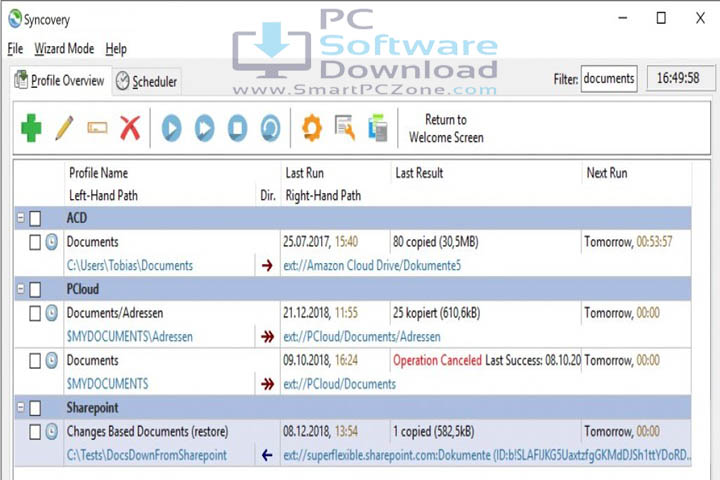Click direction arrow for PCloud/Documents row

click(267, 384)
